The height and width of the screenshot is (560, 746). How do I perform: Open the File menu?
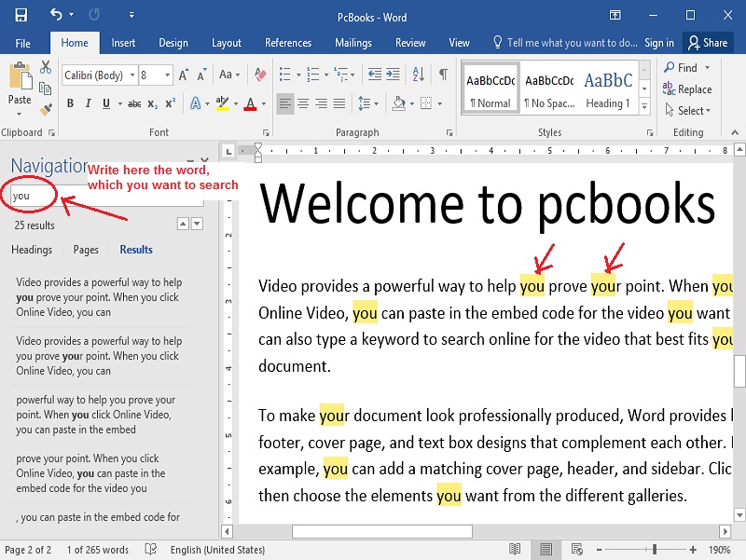(x=22, y=43)
